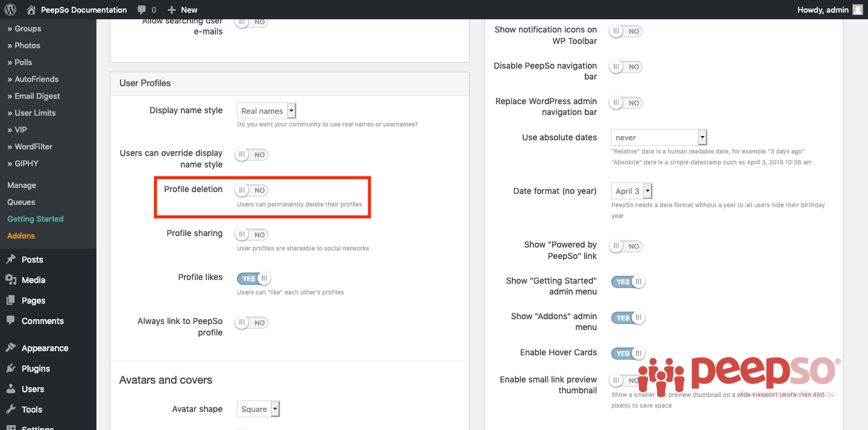Turn off Show "Getting Started" admin menu
The image size is (868, 430).
coord(629,282)
